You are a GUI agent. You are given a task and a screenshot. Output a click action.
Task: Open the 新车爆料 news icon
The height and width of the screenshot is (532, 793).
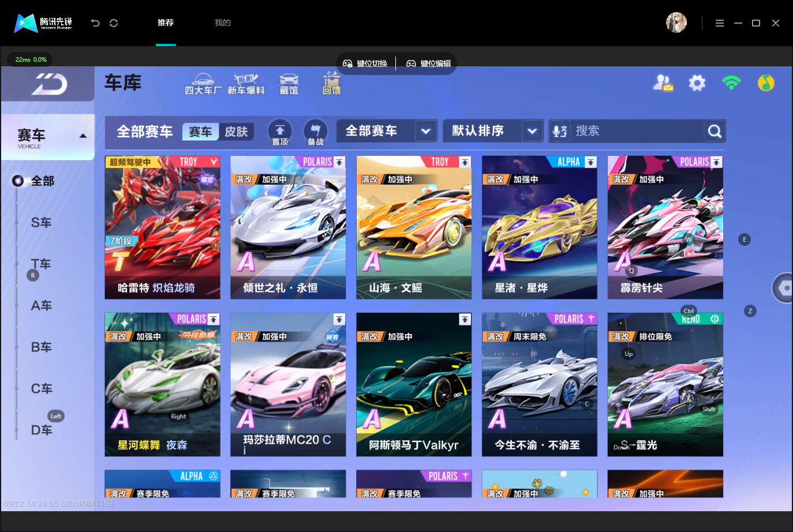pyautogui.click(x=246, y=84)
